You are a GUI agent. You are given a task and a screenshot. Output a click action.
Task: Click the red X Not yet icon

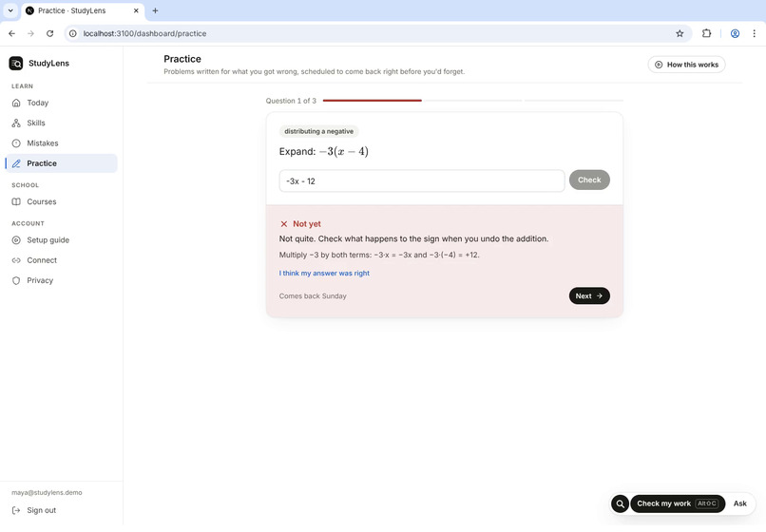tap(284, 224)
